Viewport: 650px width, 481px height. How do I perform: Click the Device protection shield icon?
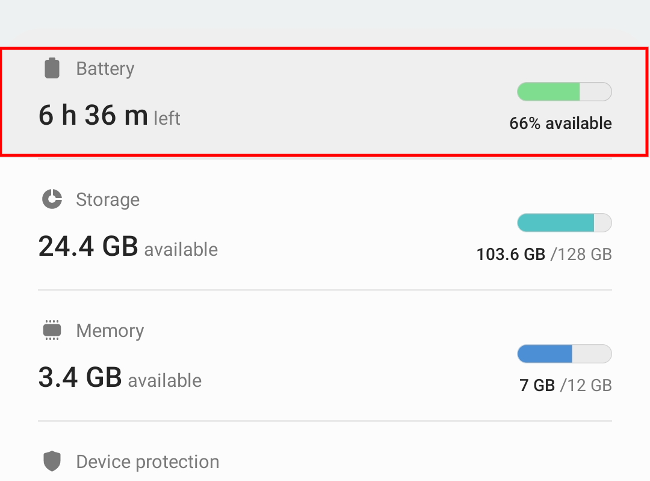click(52, 461)
